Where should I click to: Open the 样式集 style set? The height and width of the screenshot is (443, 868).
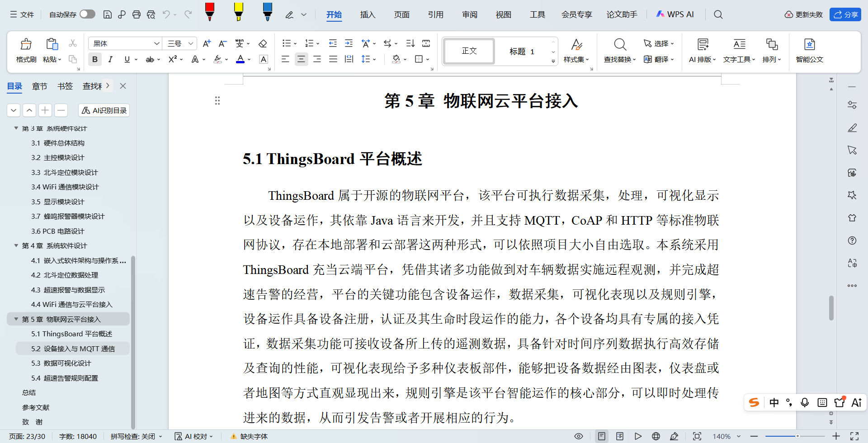click(576, 50)
